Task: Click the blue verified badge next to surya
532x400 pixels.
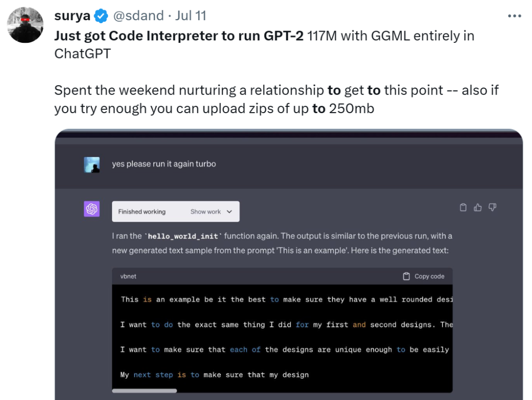Action: point(101,16)
